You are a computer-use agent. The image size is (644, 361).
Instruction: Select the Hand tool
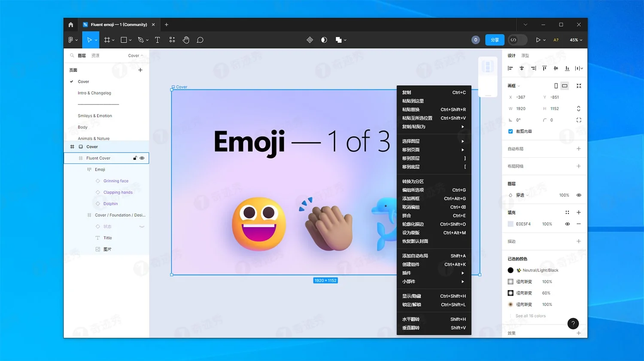coord(186,40)
